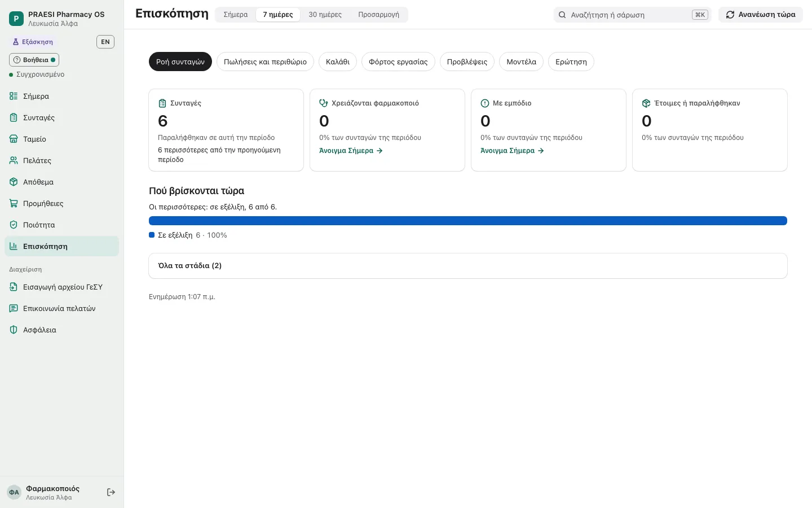Click the Ασφάλεια shield icon
Image resolution: width=812 pixels, height=508 pixels.
14,330
